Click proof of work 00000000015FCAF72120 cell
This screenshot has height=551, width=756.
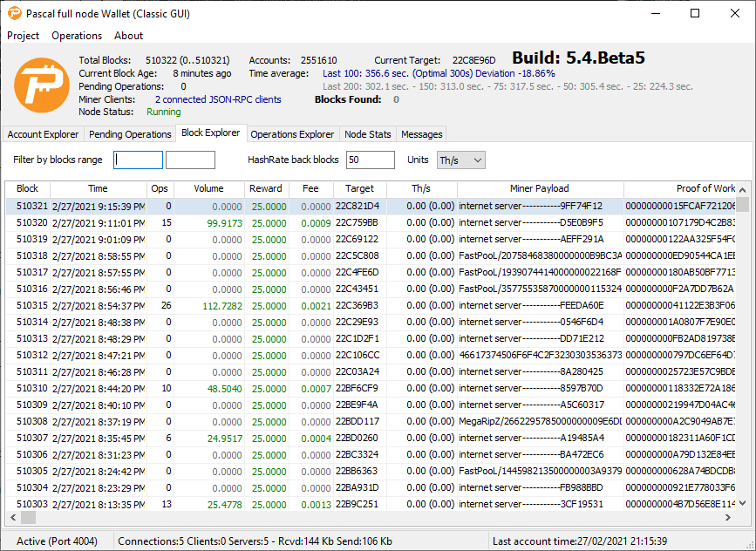coord(680,207)
